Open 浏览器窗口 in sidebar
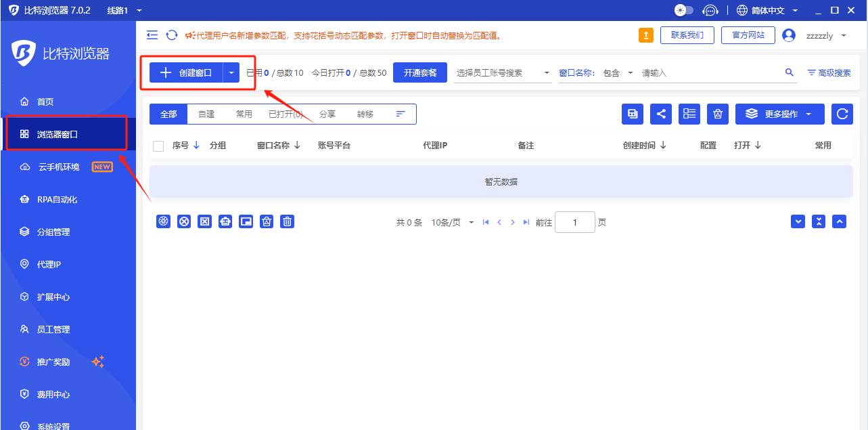Viewport: 868px width, 430px height. [x=68, y=134]
